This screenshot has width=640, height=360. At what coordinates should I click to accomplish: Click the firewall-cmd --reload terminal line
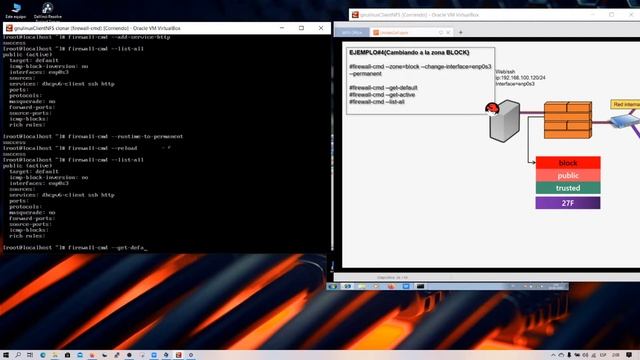tap(70, 148)
